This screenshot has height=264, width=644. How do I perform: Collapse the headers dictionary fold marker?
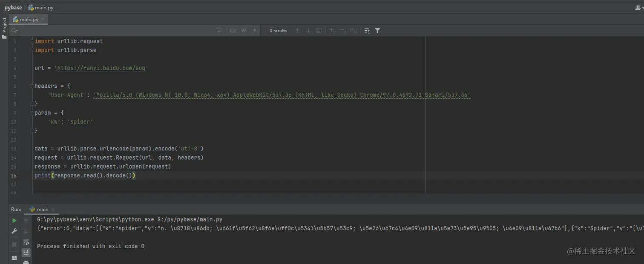click(x=32, y=86)
